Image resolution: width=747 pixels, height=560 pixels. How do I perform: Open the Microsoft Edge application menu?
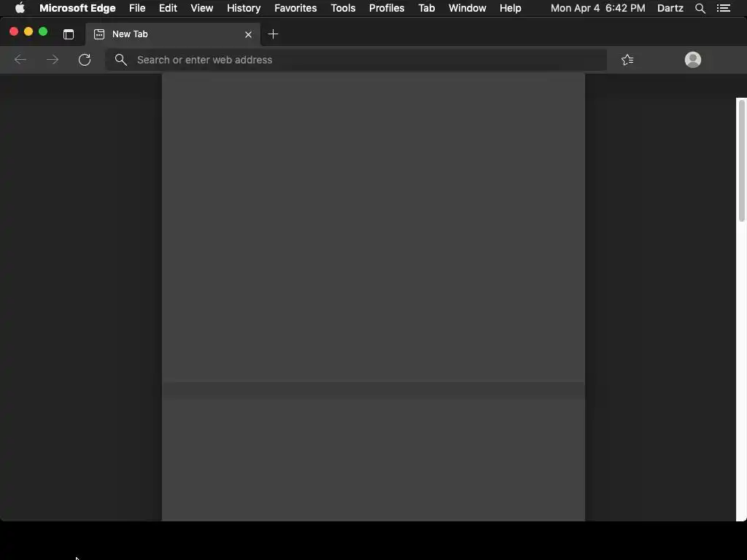coord(77,8)
